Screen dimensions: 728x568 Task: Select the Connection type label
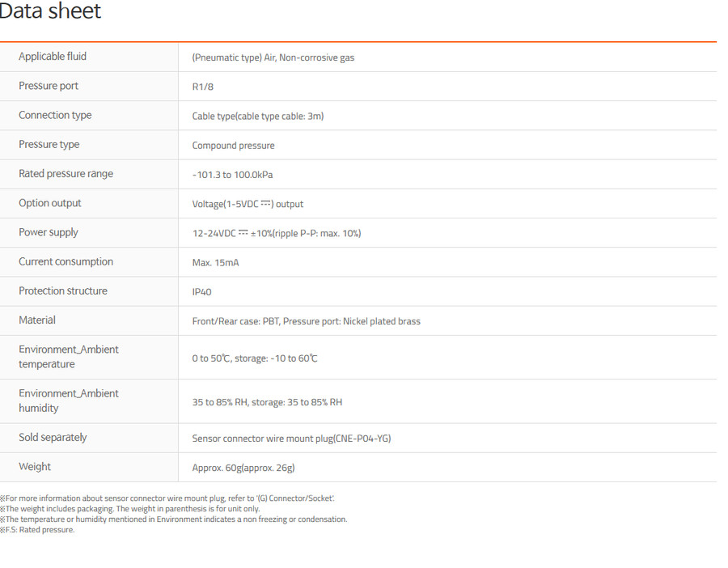tap(55, 115)
